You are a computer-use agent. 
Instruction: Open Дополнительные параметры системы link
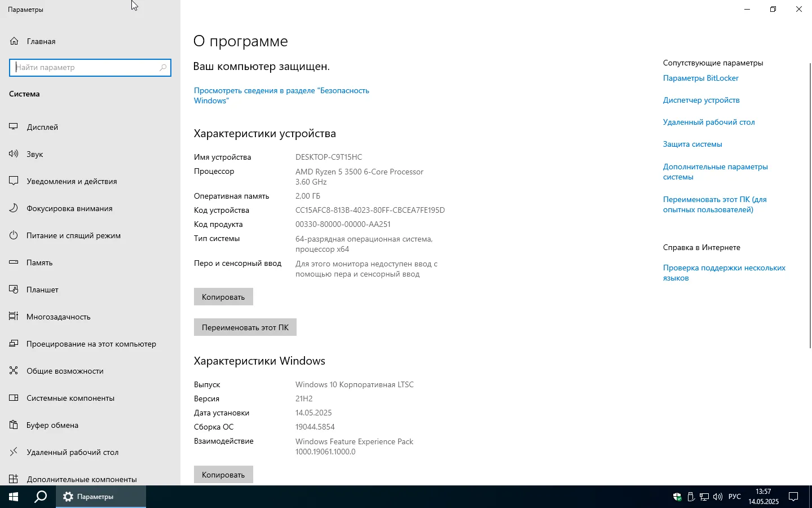(x=716, y=172)
